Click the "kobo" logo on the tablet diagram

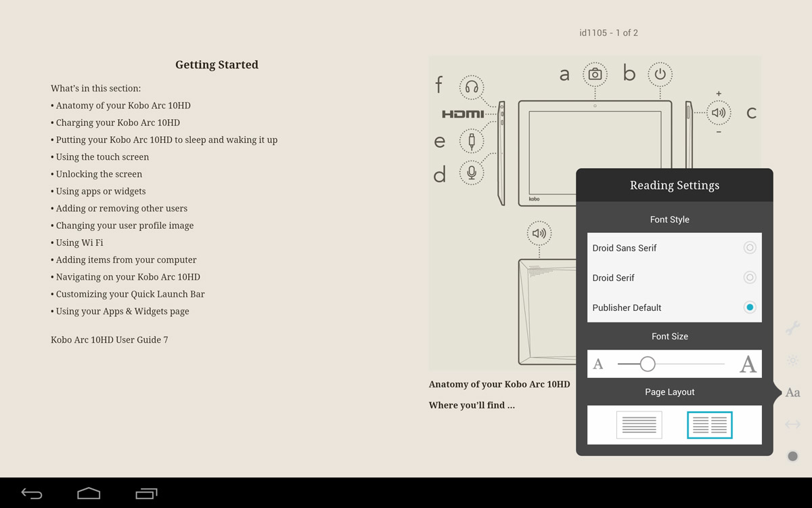tap(534, 199)
